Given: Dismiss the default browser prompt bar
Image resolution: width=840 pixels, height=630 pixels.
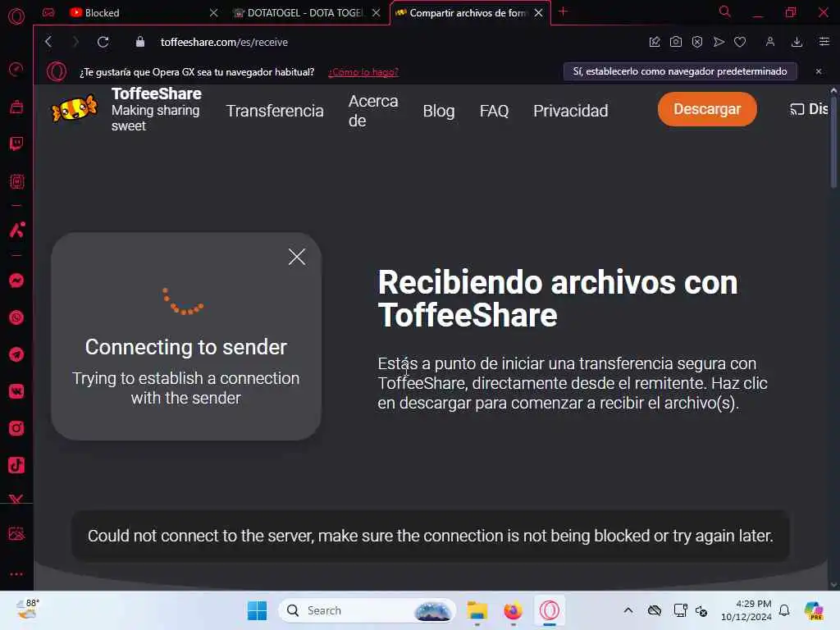Looking at the screenshot, I should click(x=818, y=71).
